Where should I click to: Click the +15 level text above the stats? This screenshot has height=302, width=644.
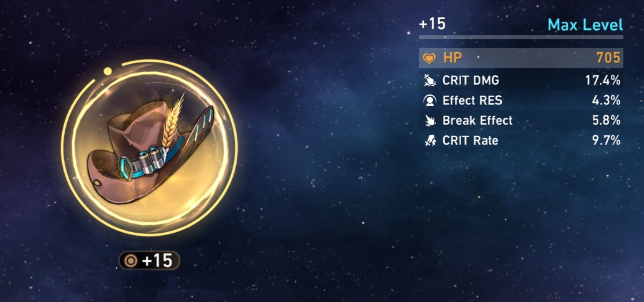(432, 24)
